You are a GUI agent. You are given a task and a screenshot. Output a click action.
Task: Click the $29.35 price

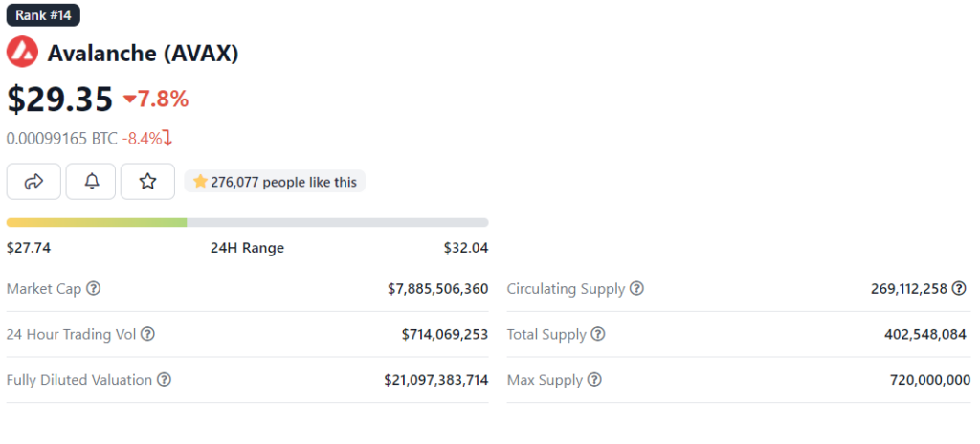(60, 99)
